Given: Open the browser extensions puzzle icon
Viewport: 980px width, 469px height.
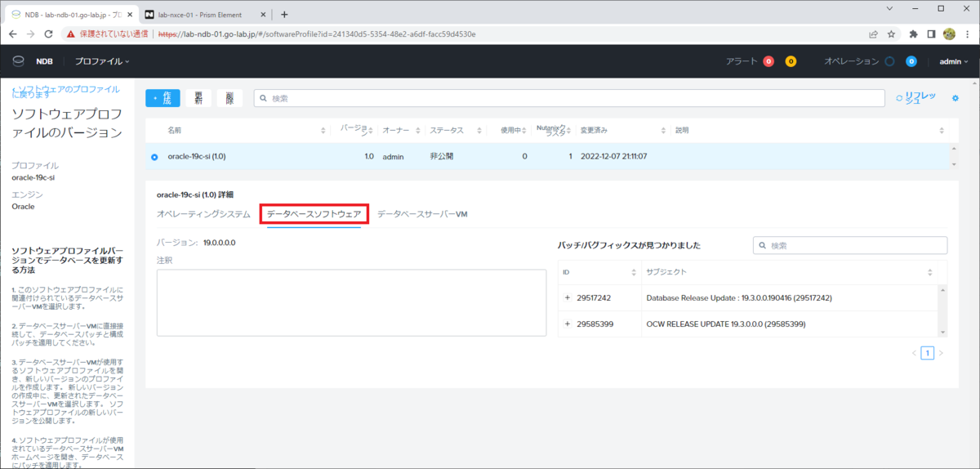Looking at the screenshot, I should (x=913, y=34).
